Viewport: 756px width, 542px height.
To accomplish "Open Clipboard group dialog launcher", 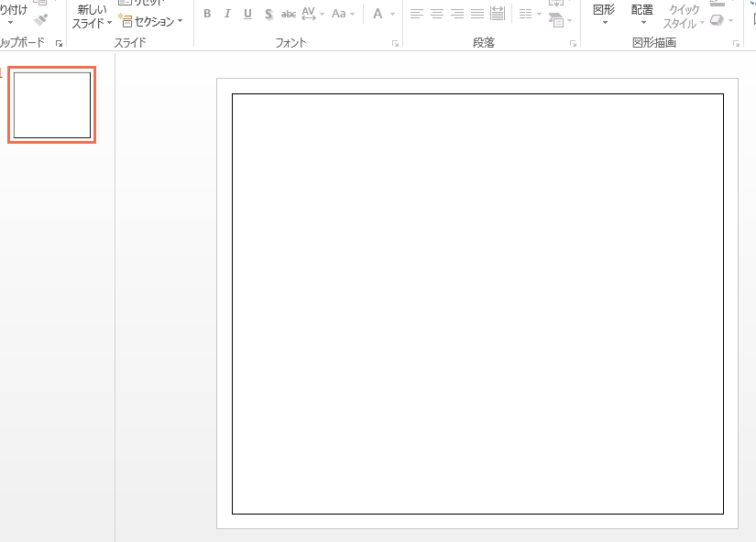I will (x=59, y=44).
